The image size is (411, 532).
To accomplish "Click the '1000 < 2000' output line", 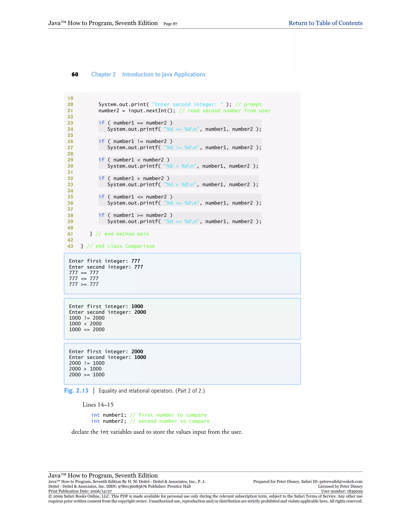I will (x=85, y=323).
